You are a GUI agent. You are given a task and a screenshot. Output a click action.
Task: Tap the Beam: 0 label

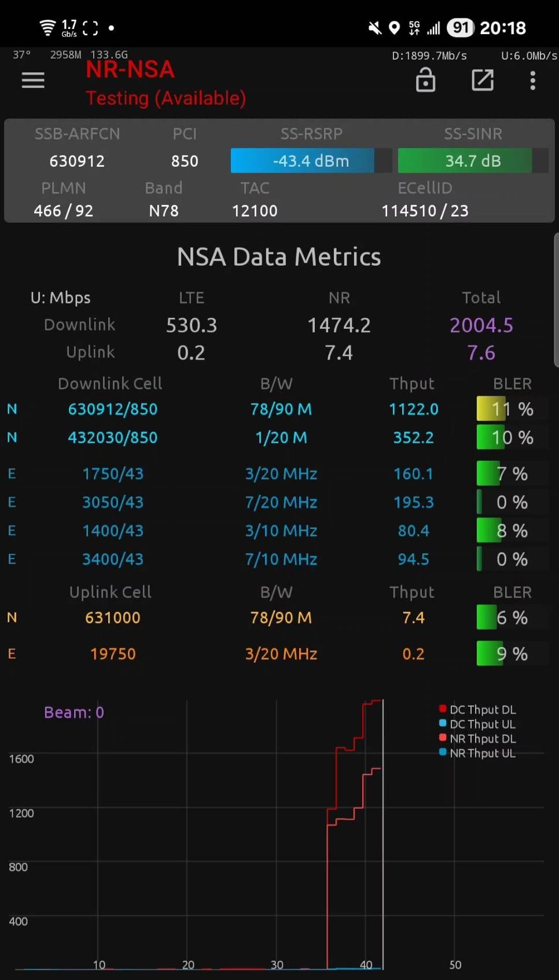(74, 712)
